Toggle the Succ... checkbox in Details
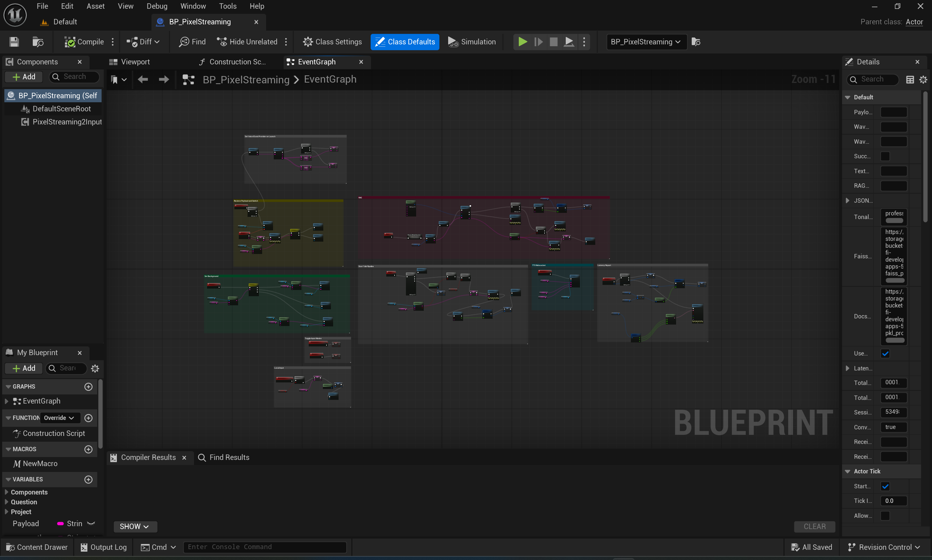This screenshot has width=932, height=560. coord(885,156)
